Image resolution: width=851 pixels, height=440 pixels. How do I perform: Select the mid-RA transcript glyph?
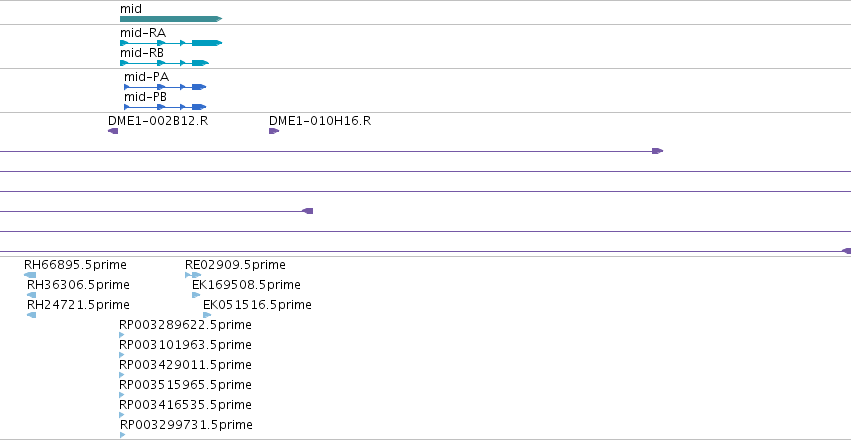tap(171, 43)
